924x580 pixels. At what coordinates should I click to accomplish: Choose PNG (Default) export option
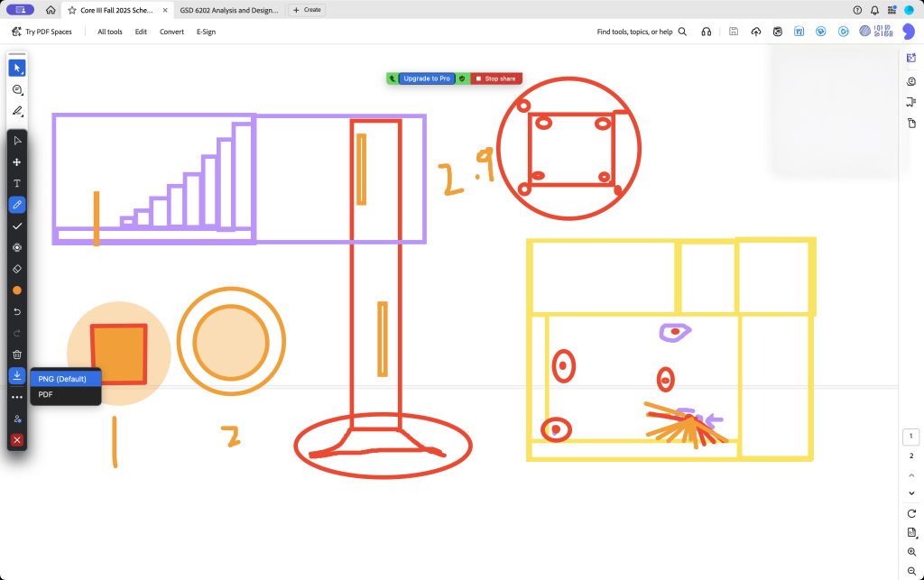coord(62,379)
